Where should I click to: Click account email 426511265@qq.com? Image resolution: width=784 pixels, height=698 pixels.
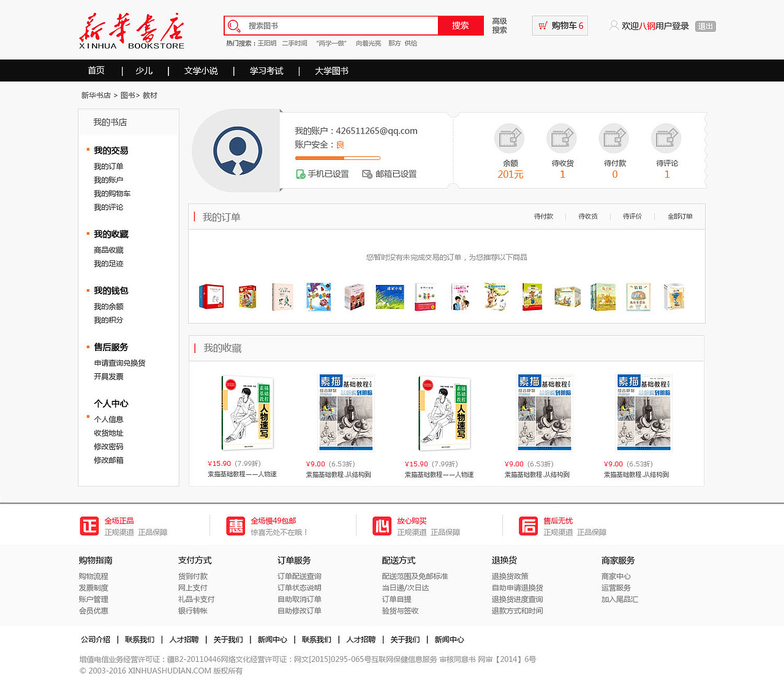point(377,131)
